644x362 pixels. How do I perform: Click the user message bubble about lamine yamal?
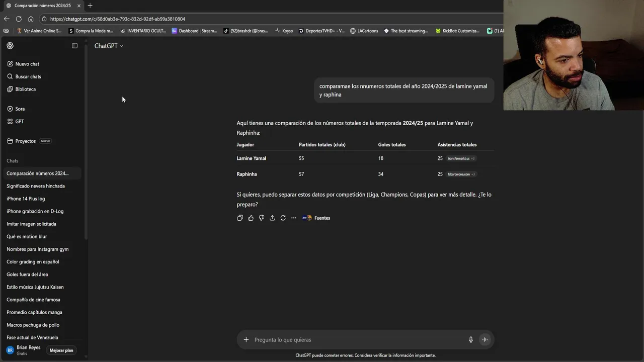[404, 90]
